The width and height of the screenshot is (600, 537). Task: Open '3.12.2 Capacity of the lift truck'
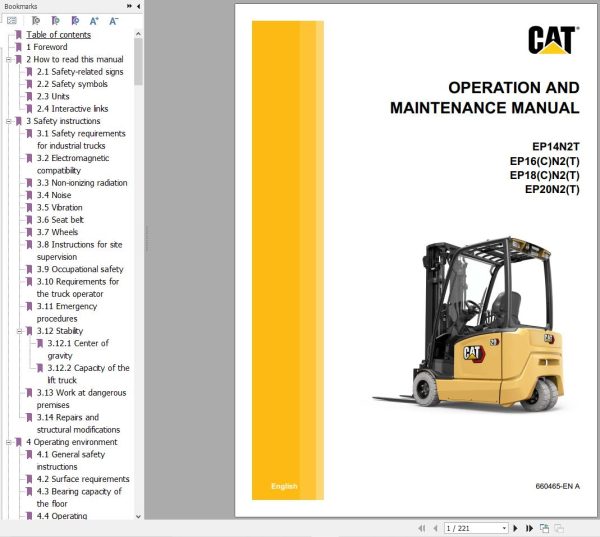coord(88,374)
